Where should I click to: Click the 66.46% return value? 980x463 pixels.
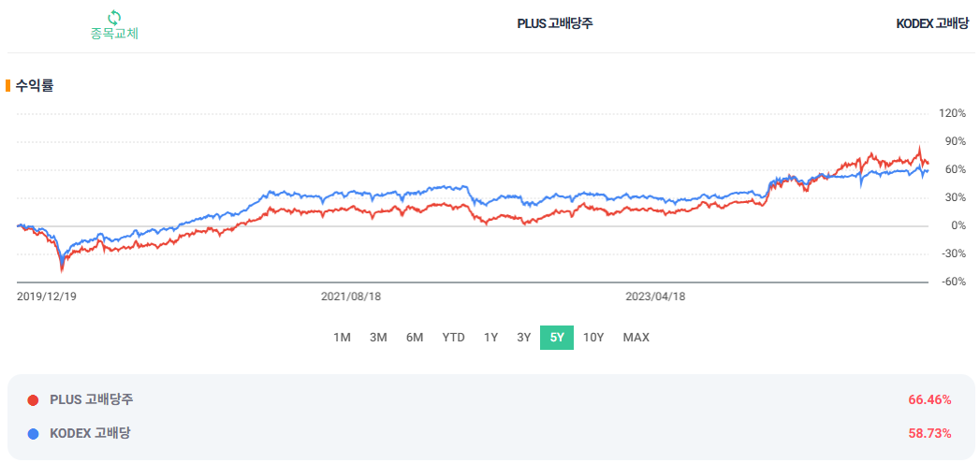click(x=930, y=400)
